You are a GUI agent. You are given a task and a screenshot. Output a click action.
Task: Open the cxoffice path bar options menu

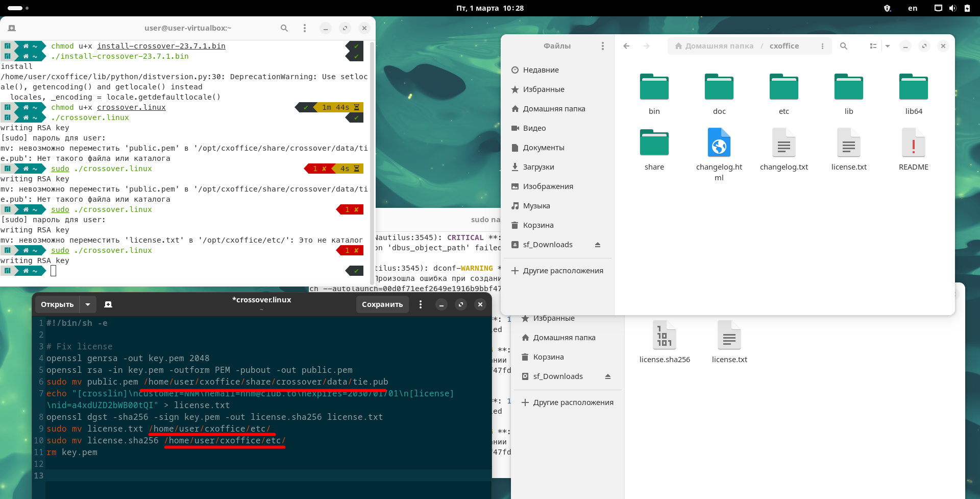tap(822, 46)
